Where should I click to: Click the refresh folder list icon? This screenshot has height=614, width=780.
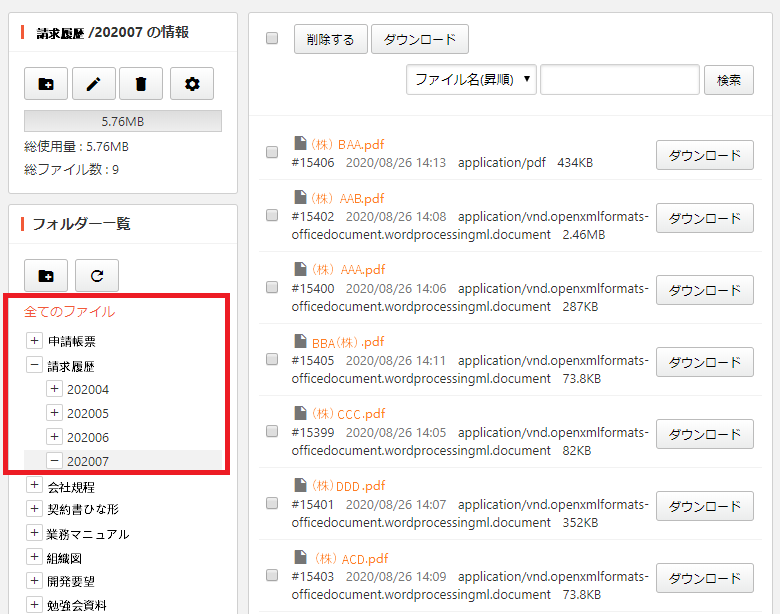(x=97, y=275)
